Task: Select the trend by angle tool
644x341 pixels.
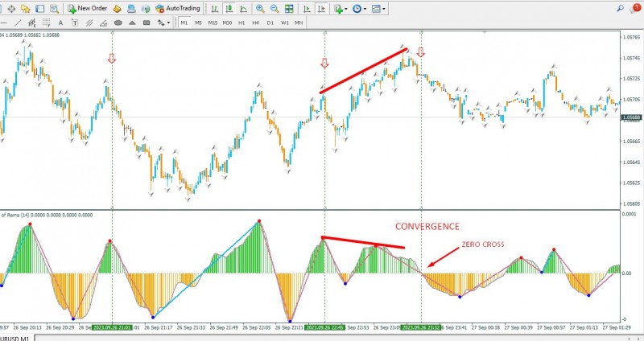Action: coord(104,23)
